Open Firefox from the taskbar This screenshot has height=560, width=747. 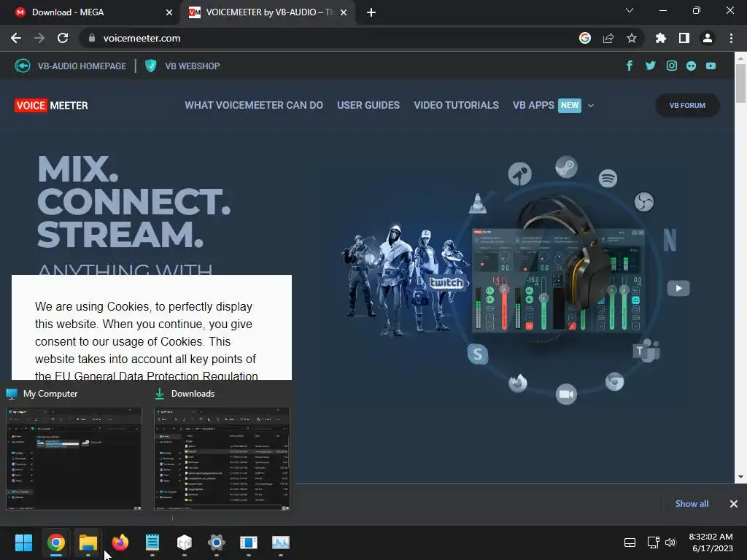pyautogui.click(x=120, y=542)
